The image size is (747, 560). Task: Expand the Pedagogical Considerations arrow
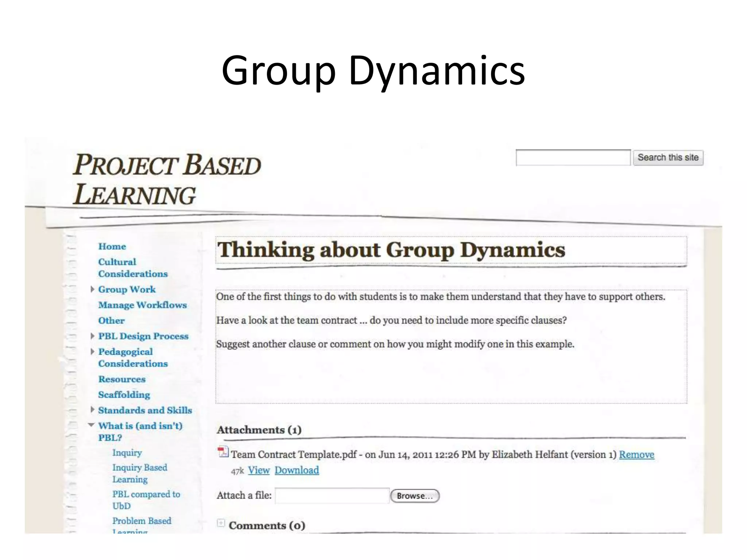(x=93, y=351)
